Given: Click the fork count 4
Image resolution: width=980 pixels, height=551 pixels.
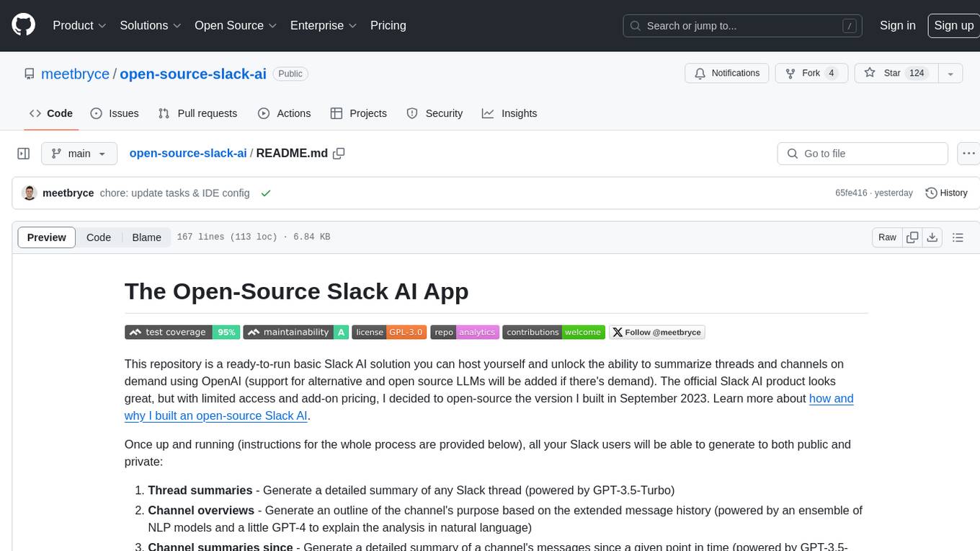Looking at the screenshot, I should tap(832, 74).
